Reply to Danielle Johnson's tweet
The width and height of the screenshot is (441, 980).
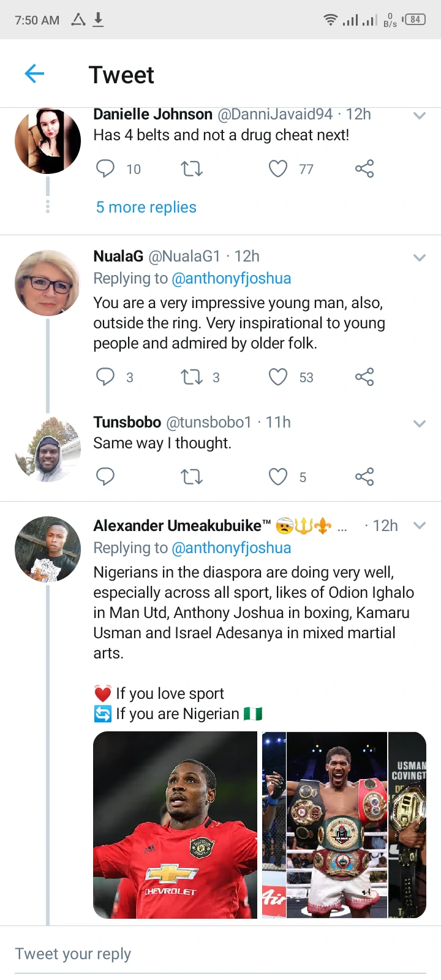tap(105, 168)
